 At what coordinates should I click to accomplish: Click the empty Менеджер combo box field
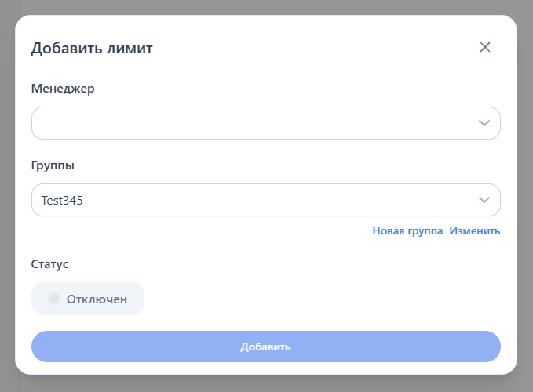point(251,123)
